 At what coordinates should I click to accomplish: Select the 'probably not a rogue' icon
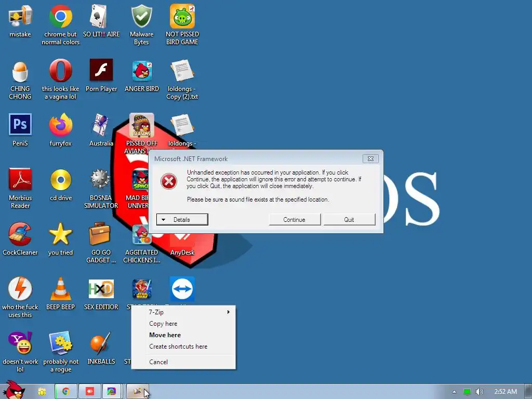[60, 343]
